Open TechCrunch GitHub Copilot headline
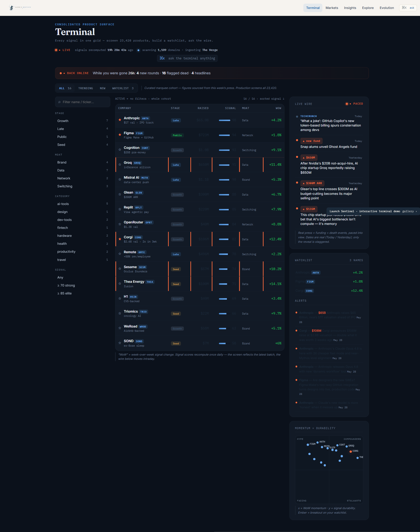420x532 pixels. click(x=331, y=125)
